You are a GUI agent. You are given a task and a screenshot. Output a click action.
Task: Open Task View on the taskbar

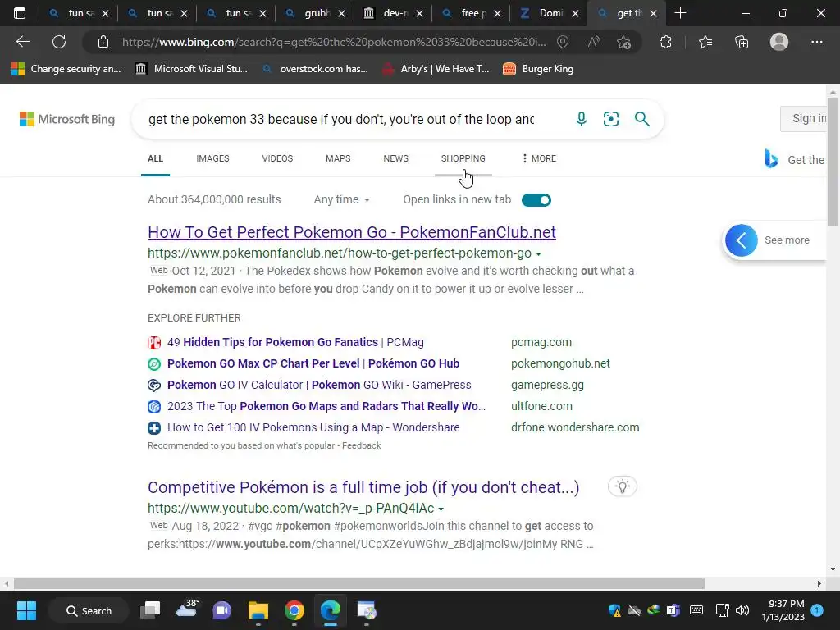tap(150, 610)
